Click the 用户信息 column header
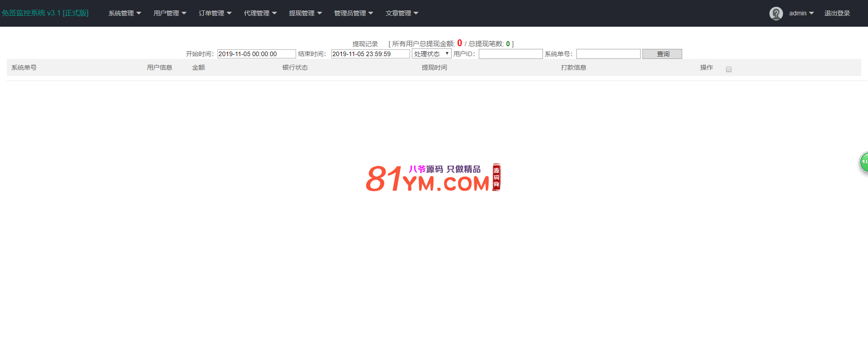The image size is (868, 354). (160, 67)
